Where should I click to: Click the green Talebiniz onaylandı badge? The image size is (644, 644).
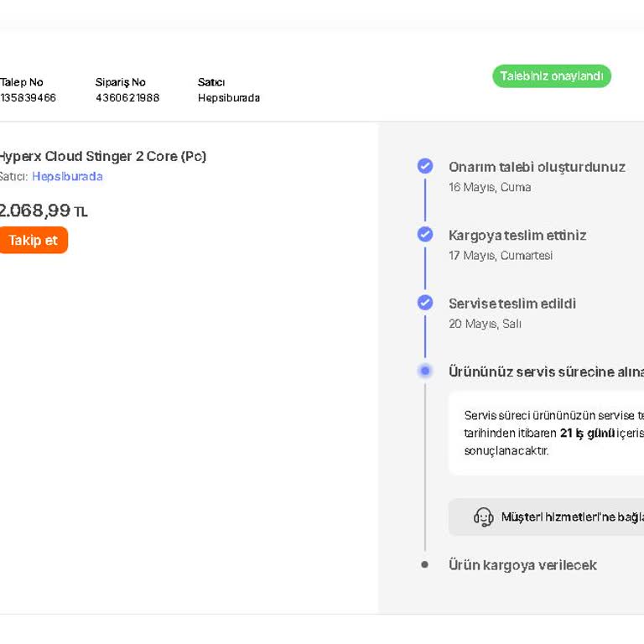tap(552, 76)
